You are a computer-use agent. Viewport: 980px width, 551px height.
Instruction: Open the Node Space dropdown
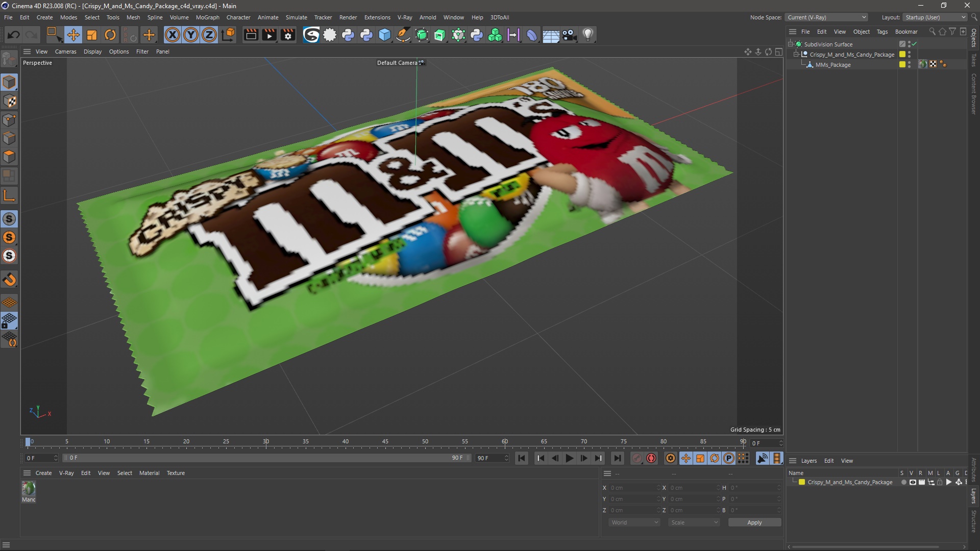point(826,17)
